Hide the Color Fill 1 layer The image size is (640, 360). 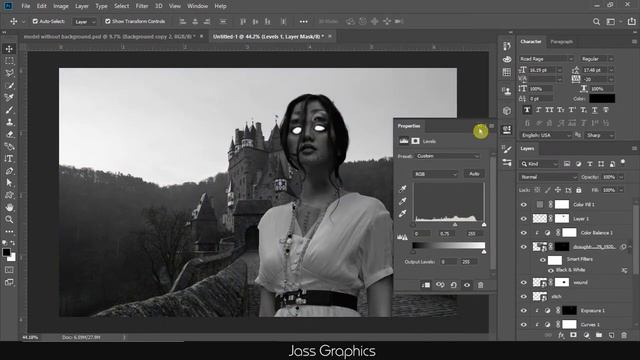(524, 204)
